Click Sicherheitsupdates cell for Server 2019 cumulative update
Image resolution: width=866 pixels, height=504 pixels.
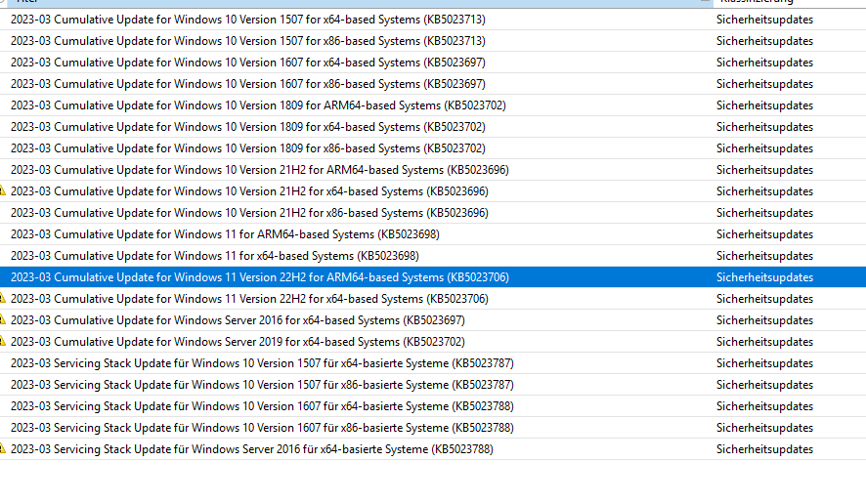coord(765,342)
